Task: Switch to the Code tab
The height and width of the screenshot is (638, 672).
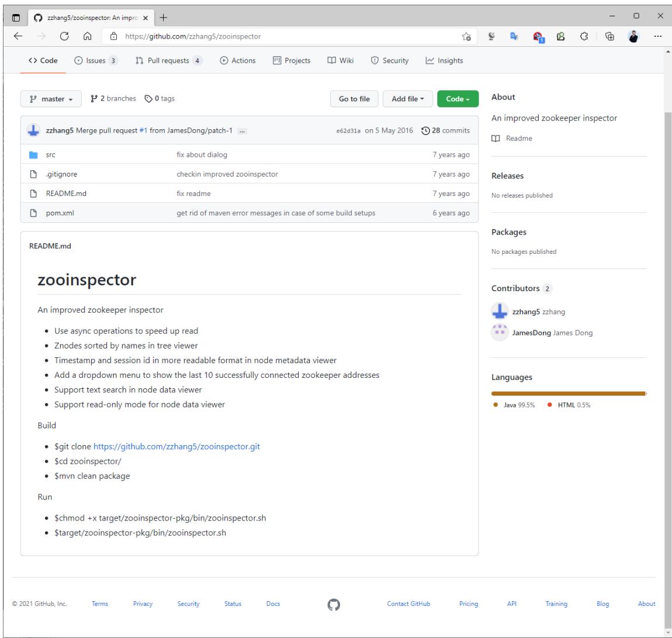Action: coord(43,60)
